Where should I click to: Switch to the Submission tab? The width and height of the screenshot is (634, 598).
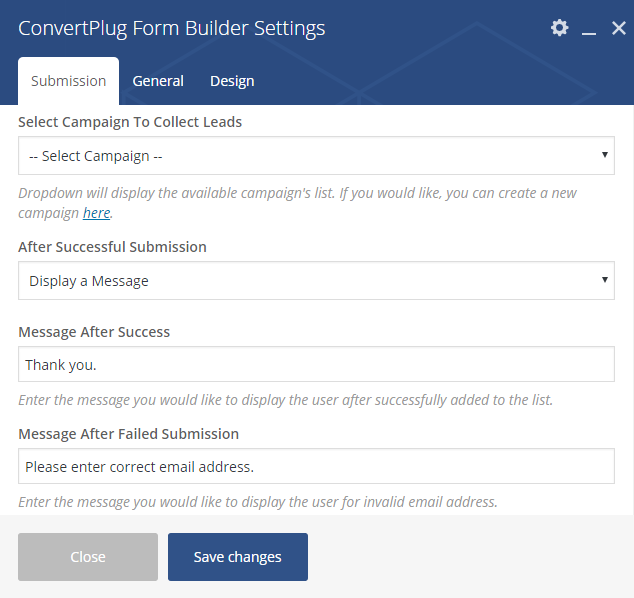click(68, 81)
